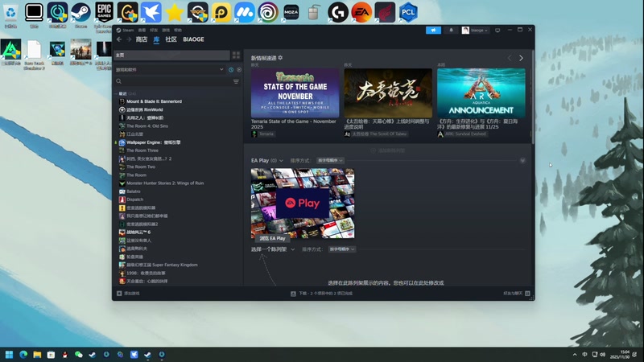Click the add game plus icon at bottom left
644x362 pixels.
(119, 294)
